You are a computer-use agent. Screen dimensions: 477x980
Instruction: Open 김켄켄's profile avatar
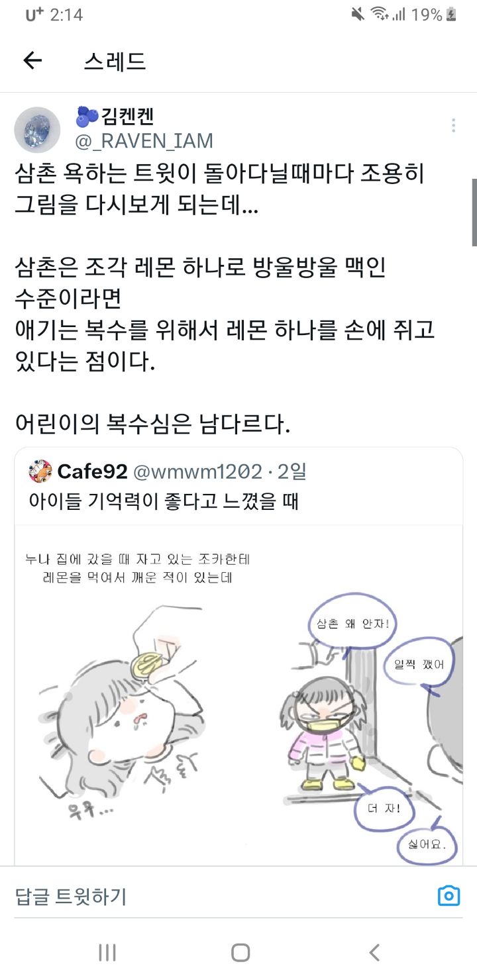tap(38, 129)
